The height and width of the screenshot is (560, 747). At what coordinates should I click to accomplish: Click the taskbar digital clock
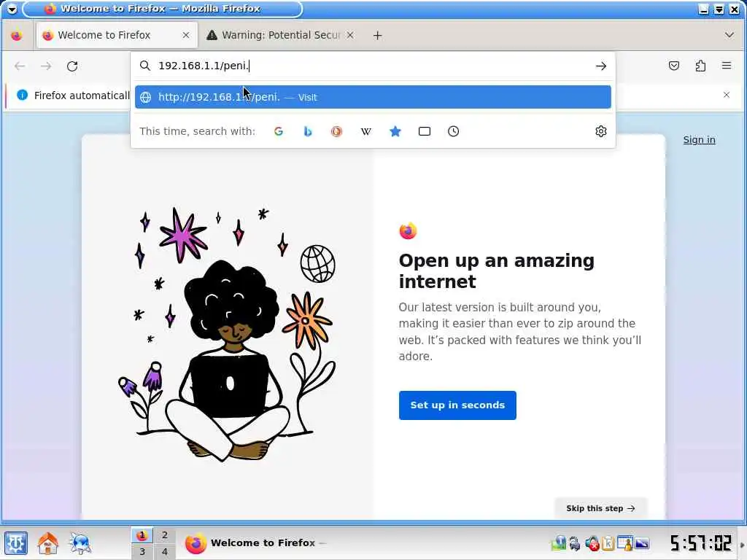(700, 542)
